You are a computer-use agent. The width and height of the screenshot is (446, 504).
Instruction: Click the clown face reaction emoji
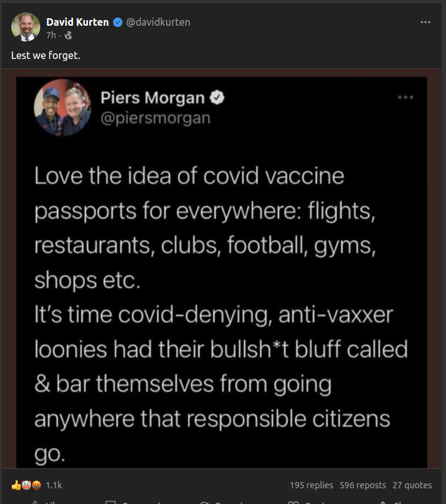pyautogui.click(x=24, y=485)
